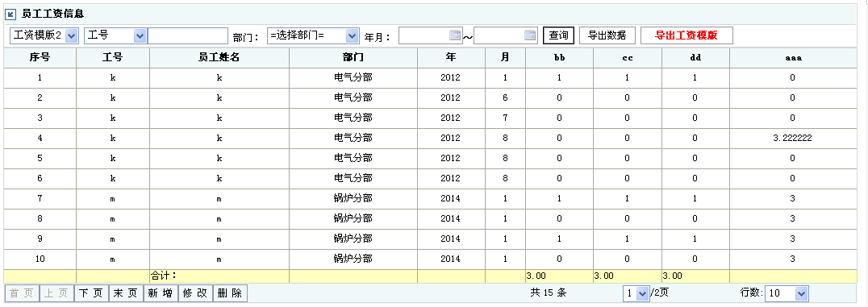Click the 查询 search button
868x307 pixels.
(558, 35)
